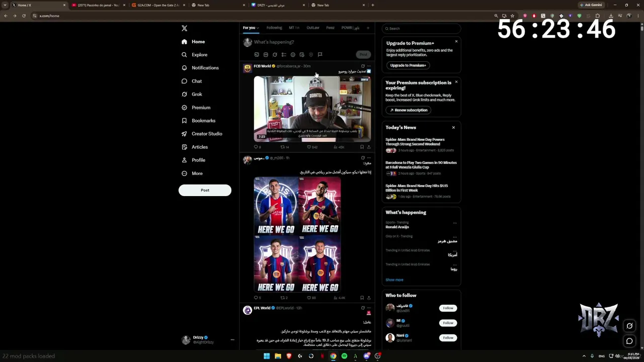Add media image to the new post
The height and width of the screenshot is (362, 644).
pos(257,55)
